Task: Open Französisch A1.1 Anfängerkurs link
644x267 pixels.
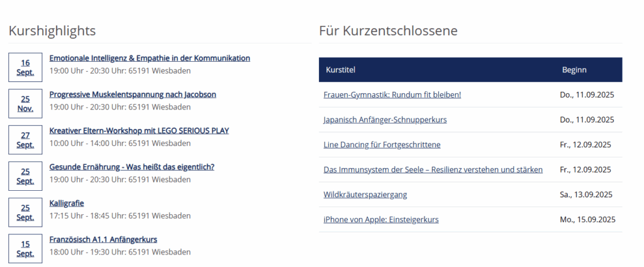Action: 103,239
